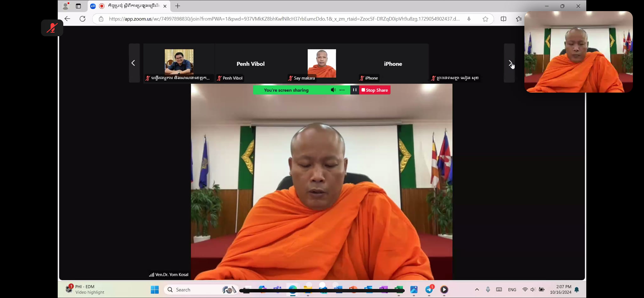The height and width of the screenshot is (298, 644).
Task: Toggle shared computer audio speaker icon
Action: coord(333,90)
